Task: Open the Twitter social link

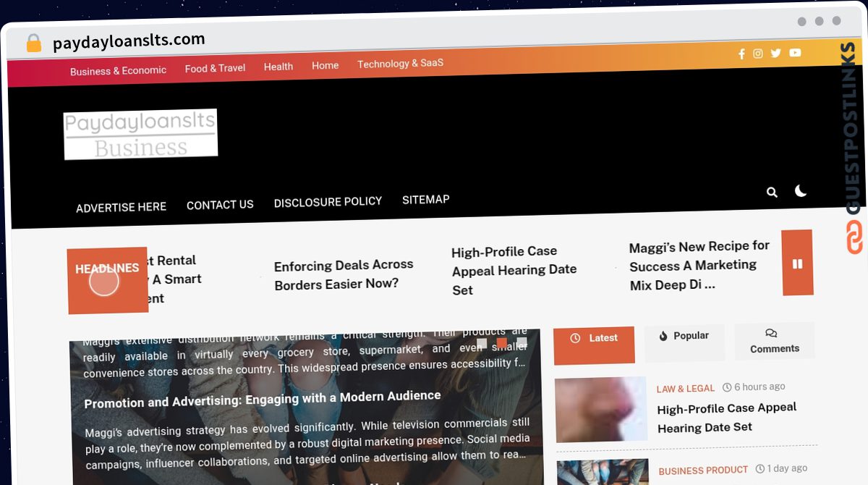Action: tap(776, 53)
